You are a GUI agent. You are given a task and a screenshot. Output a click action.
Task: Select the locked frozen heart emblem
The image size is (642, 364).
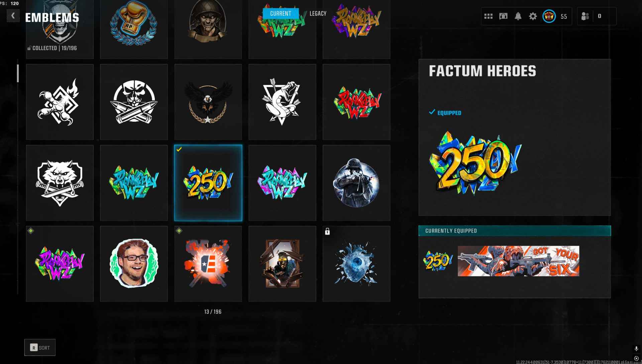[356, 264]
